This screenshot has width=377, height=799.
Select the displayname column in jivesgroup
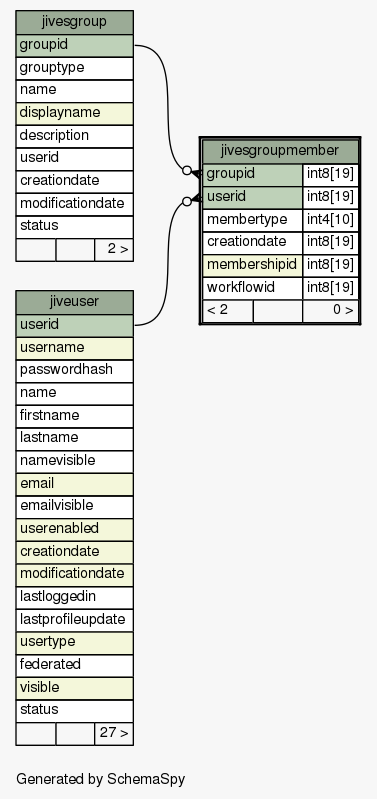click(74, 113)
